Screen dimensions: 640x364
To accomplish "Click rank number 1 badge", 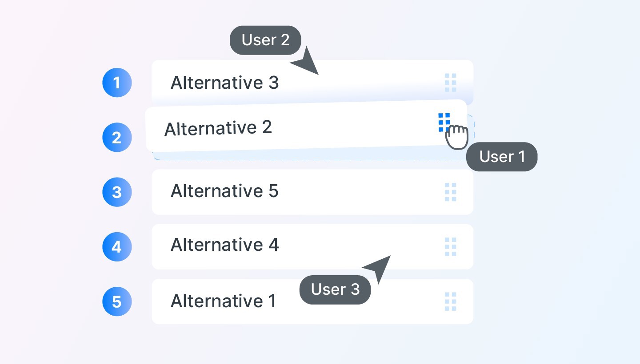I will pos(117,83).
